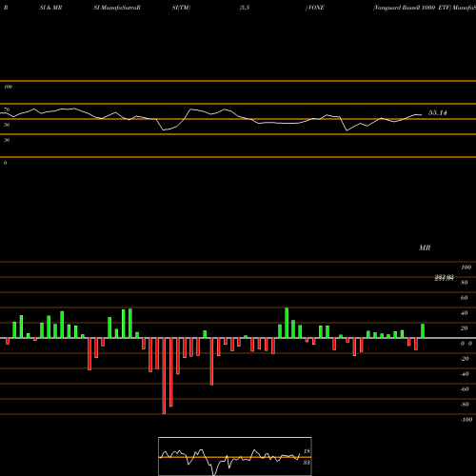The image size is (476, 476).
Task: Open the mini chart thumbnail at the bottom
Action: pos(235,456)
